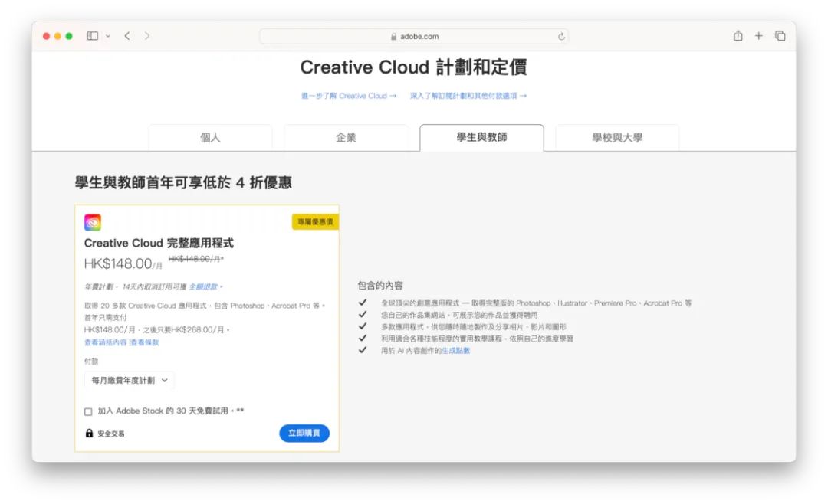Open the sidebar options chevron menu

[x=108, y=36]
